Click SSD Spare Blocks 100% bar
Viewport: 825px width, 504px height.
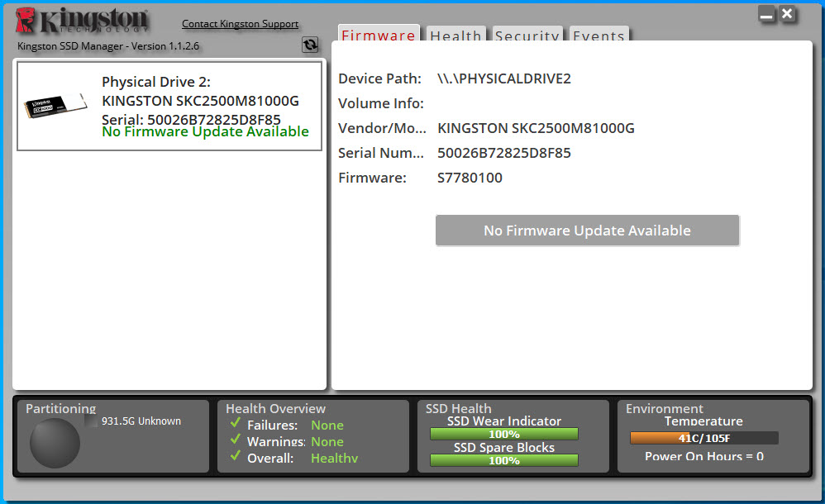504,460
